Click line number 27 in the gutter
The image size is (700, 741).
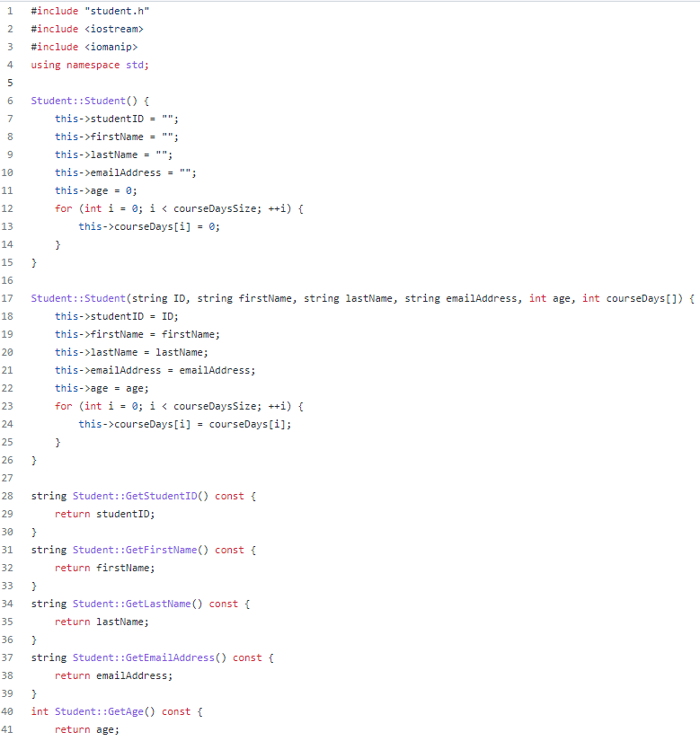7,478
